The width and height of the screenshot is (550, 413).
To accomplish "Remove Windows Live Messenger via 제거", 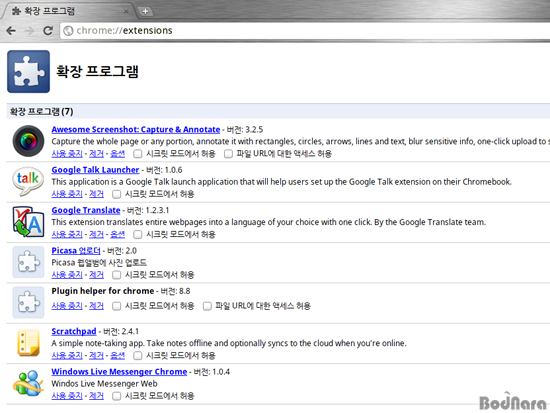I will [x=96, y=396].
